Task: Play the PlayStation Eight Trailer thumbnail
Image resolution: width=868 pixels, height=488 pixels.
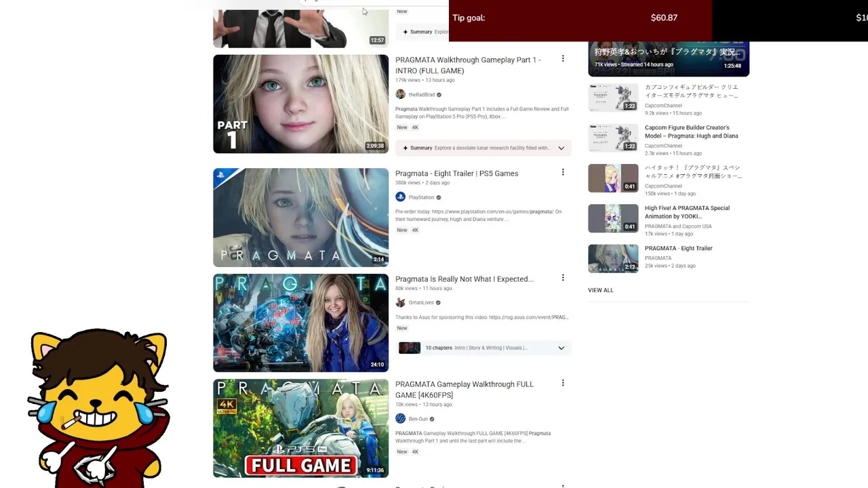Action: [x=300, y=218]
